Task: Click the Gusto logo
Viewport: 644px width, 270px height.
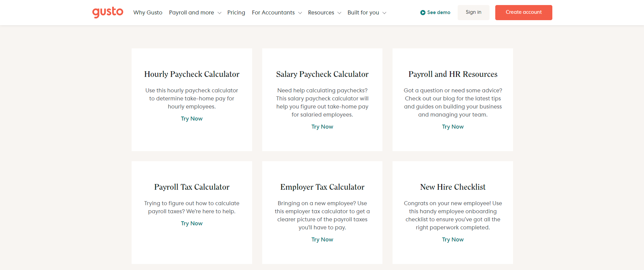Action: pos(108,12)
